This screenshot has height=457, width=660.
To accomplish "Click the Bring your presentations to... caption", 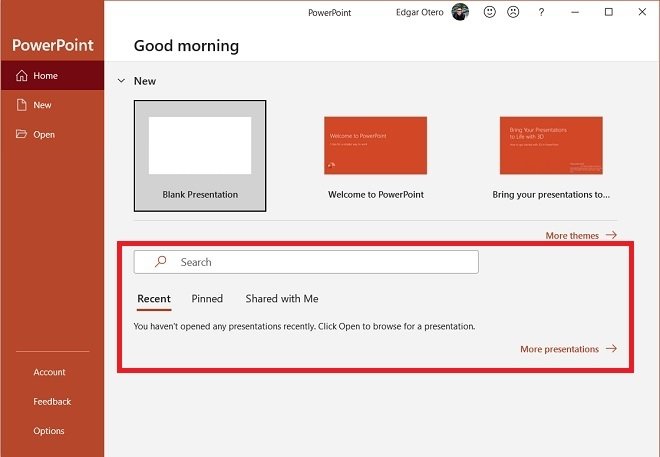I will coord(551,194).
